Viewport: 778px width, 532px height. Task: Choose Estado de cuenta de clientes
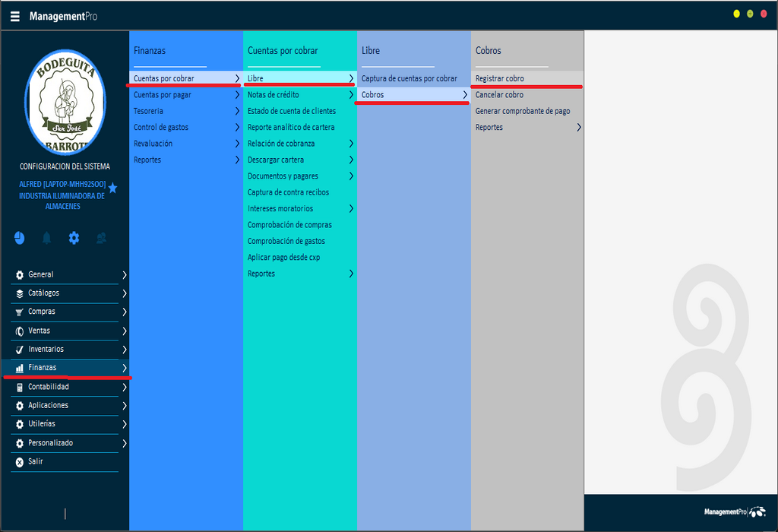point(291,111)
